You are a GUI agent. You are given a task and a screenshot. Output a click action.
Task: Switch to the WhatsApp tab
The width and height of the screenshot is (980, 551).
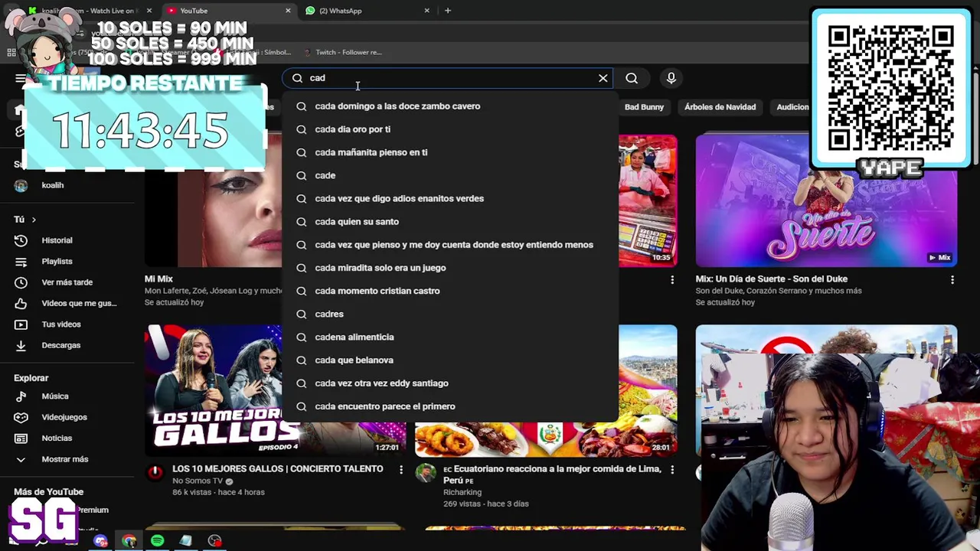click(x=367, y=11)
